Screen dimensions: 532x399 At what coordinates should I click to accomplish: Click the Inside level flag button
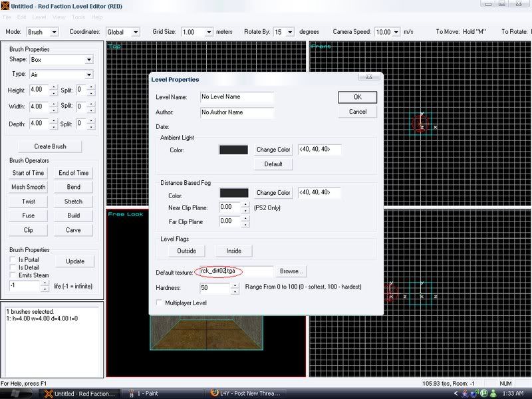[x=234, y=251]
